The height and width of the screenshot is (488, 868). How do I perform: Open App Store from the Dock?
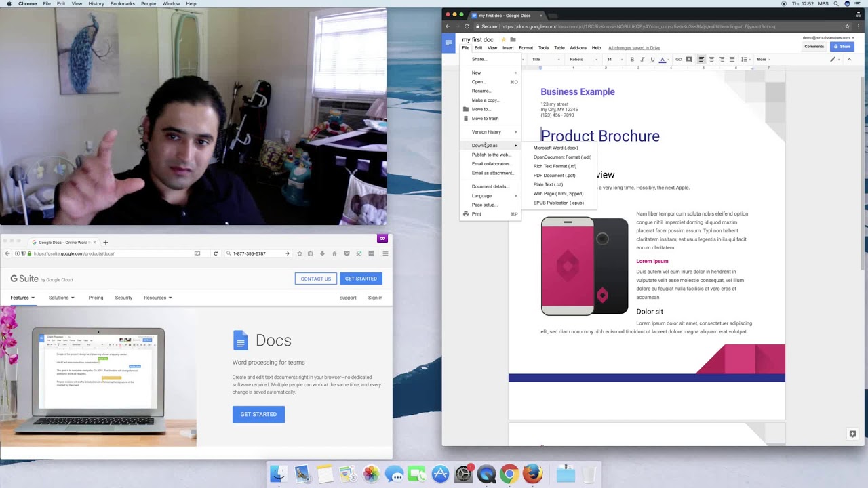tap(440, 473)
